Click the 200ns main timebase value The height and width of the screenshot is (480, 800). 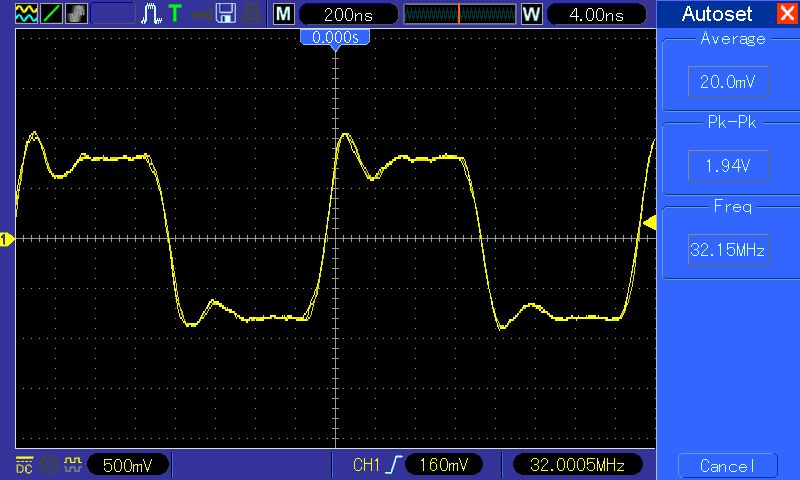coord(348,14)
